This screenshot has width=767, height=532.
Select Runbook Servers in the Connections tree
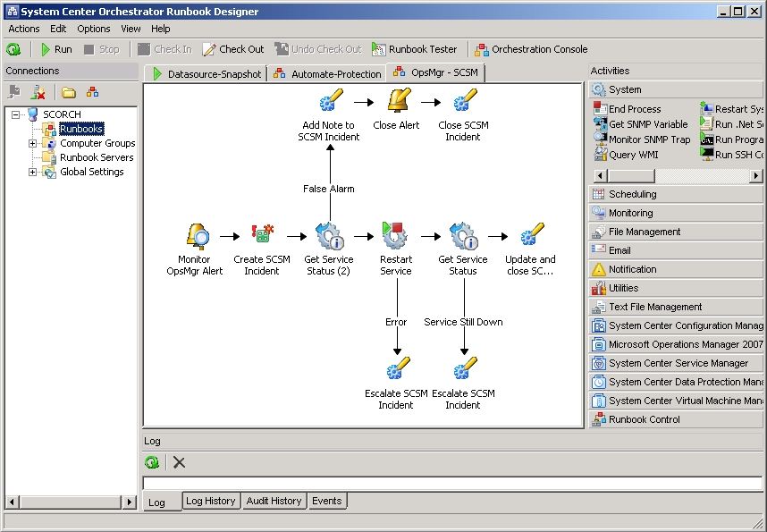(96, 157)
